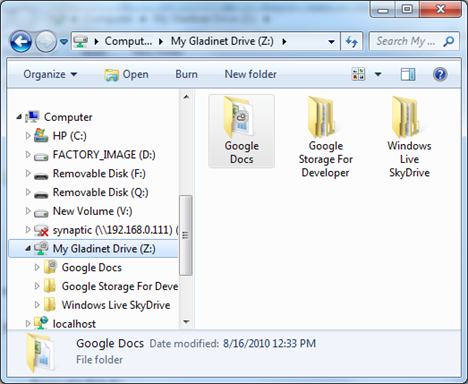Click Google Docs folder icon in tree
This screenshot has width=468, height=384.
point(50,267)
